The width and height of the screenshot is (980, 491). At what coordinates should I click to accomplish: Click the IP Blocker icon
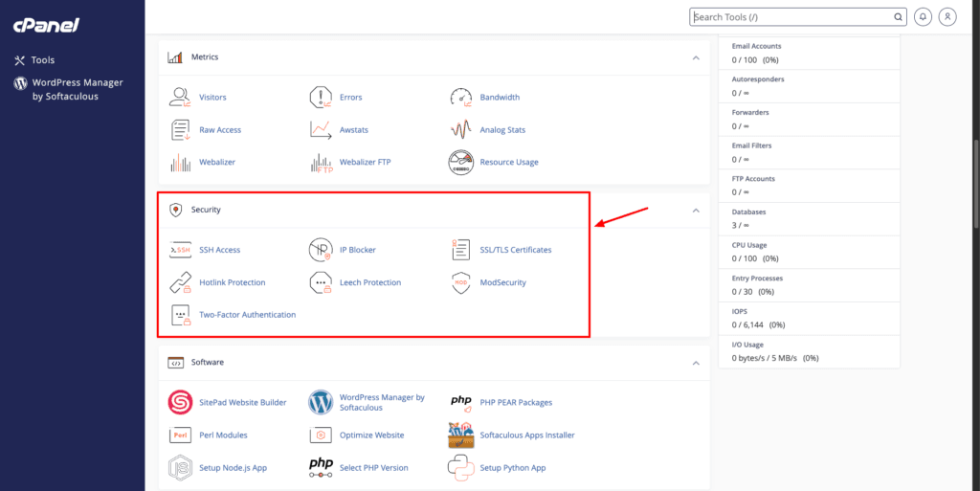point(321,250)
